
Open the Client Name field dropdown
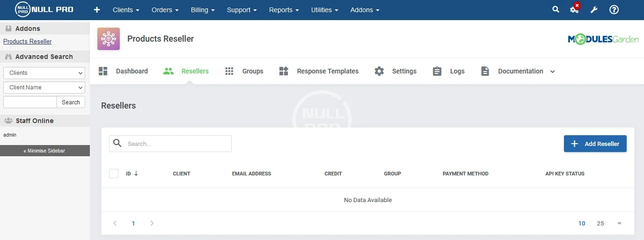44,87
